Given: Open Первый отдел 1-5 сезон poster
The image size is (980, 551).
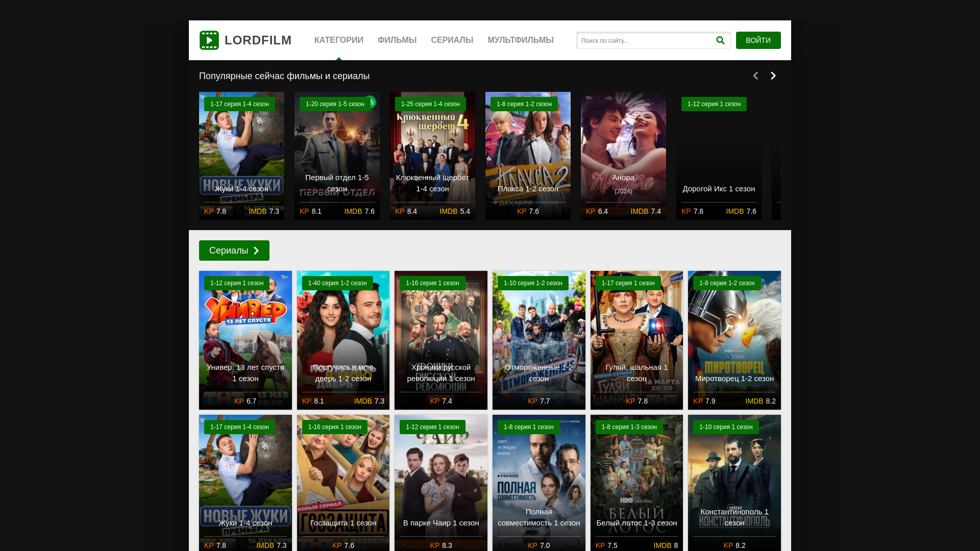Looking at the screenshot, I should point(337,156).
